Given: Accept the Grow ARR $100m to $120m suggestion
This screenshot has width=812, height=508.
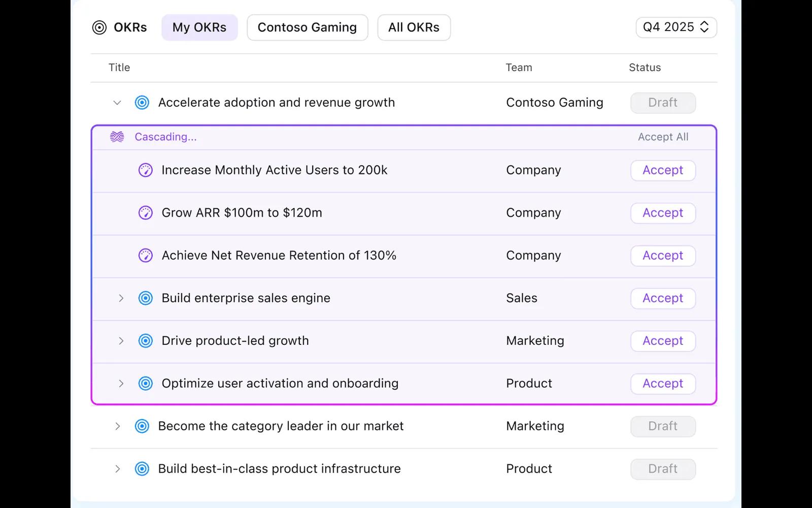Looking at the screenshot, I should coord(663,213).
